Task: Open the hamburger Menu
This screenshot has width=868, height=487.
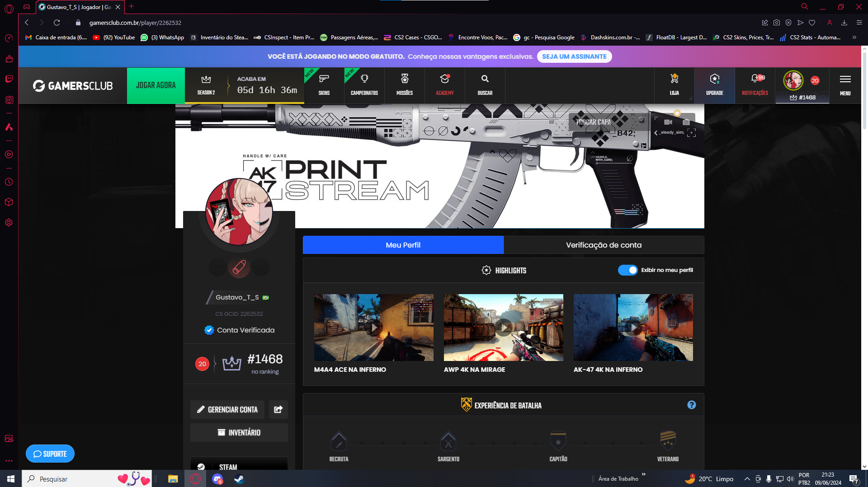Action: click(845, 85)
